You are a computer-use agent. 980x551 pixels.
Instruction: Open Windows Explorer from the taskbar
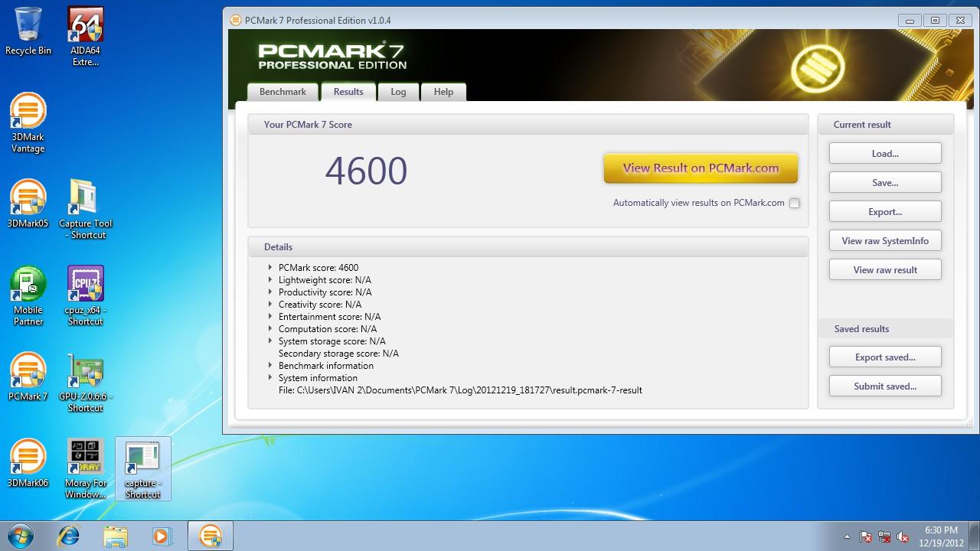point(116,536)
